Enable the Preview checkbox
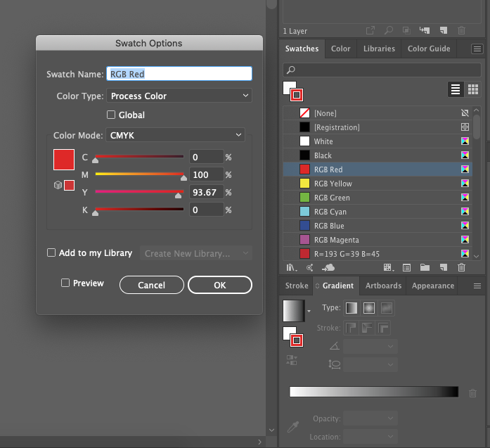The width and height of the screenshot is (490, 448). point(65,283)
